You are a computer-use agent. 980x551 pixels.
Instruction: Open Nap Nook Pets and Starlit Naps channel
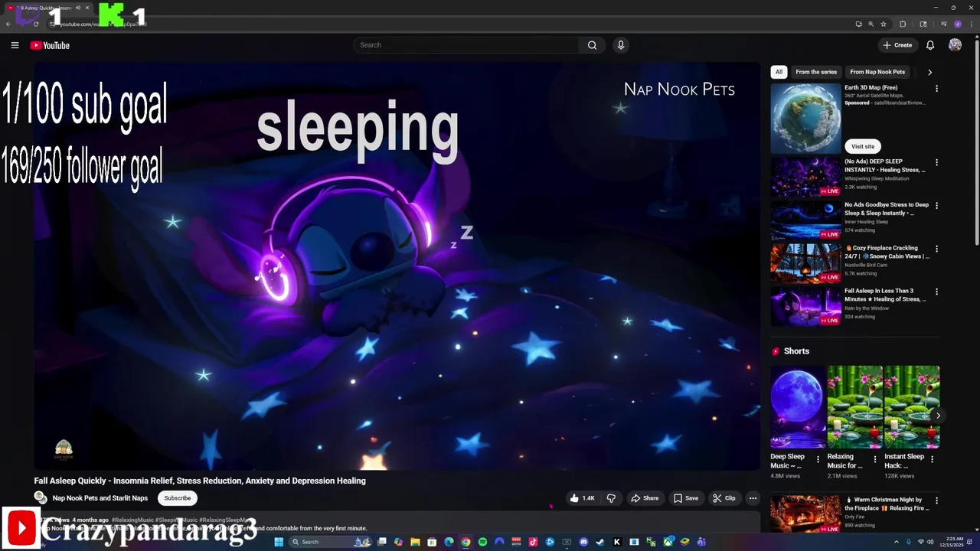pyautogui.click(x=100, y=498)
